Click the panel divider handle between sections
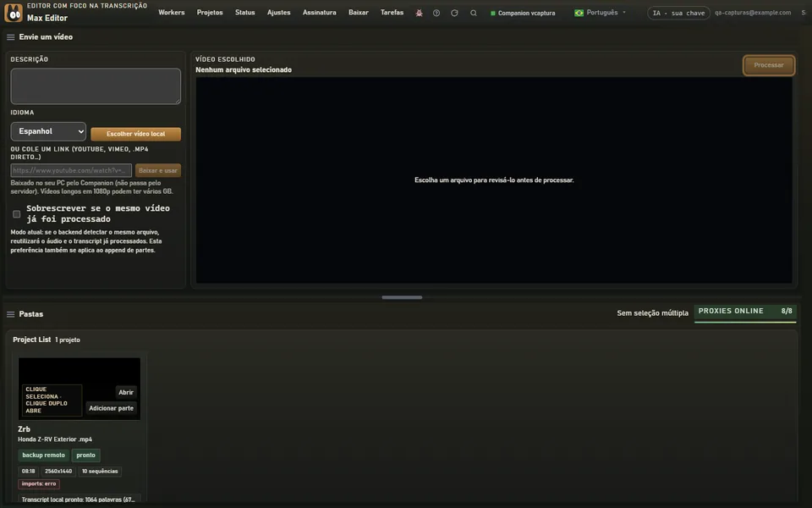The height and width of the screenshot is (508, 812). coord(402,297)
